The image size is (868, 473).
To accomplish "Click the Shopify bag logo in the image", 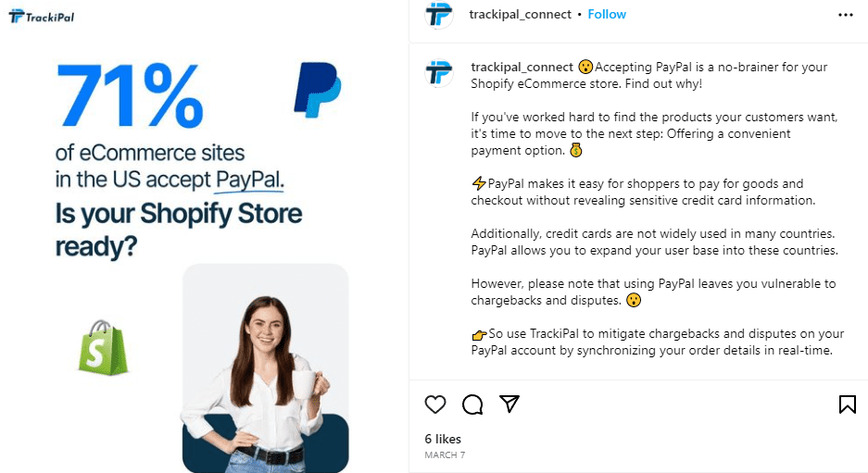I will pyautogui.click(x=103, y=347).
